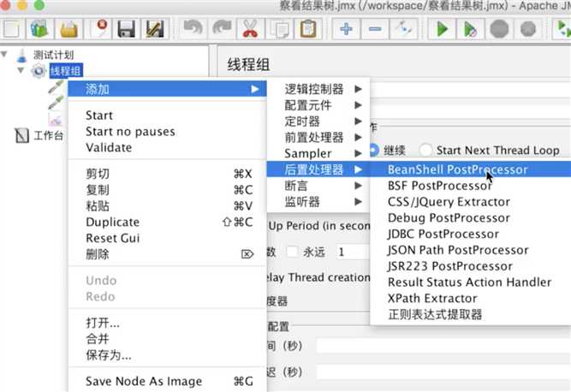Open the 后置处理器 submenu
Image resolution: width=571 pixels, height=392 pixels.
click(318, 169)
